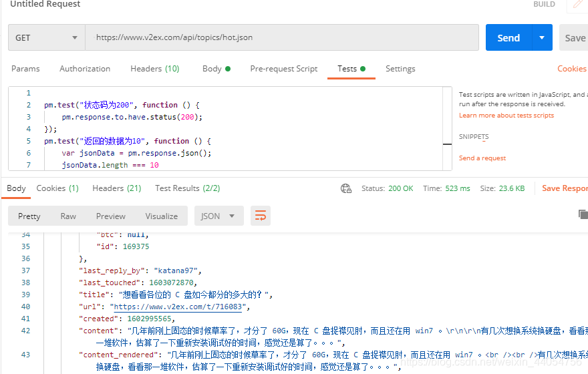Click the test script editor scrollbar
The image size is (588, 374).
448,128
